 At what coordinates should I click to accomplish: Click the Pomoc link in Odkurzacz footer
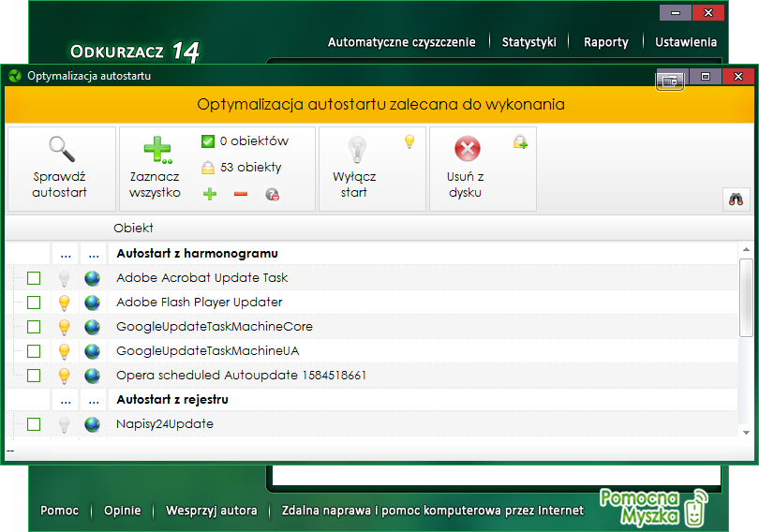pyautogui.click(x=60, y=510)
